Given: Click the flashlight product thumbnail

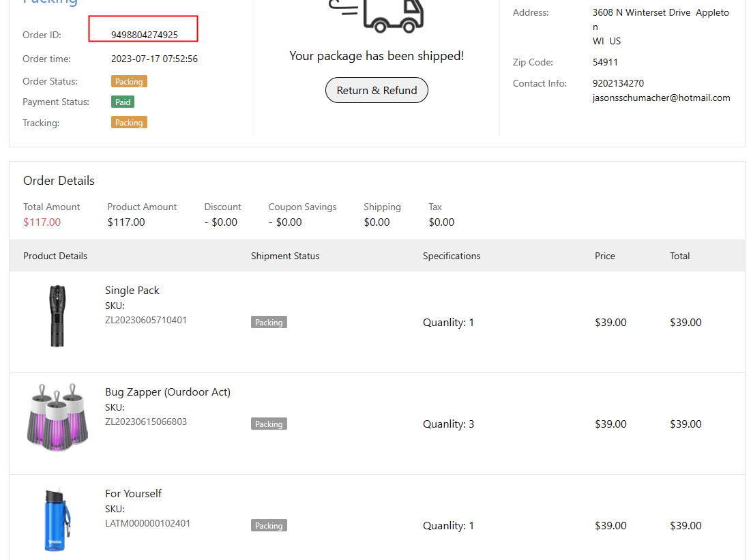Looking at the screenshot, I should (x=57, y=316).
